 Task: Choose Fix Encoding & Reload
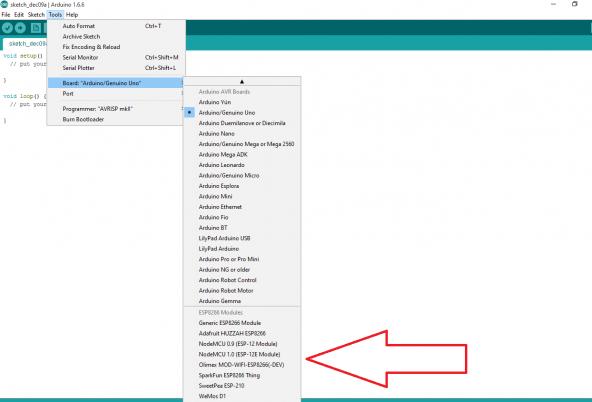click(116, 47)
